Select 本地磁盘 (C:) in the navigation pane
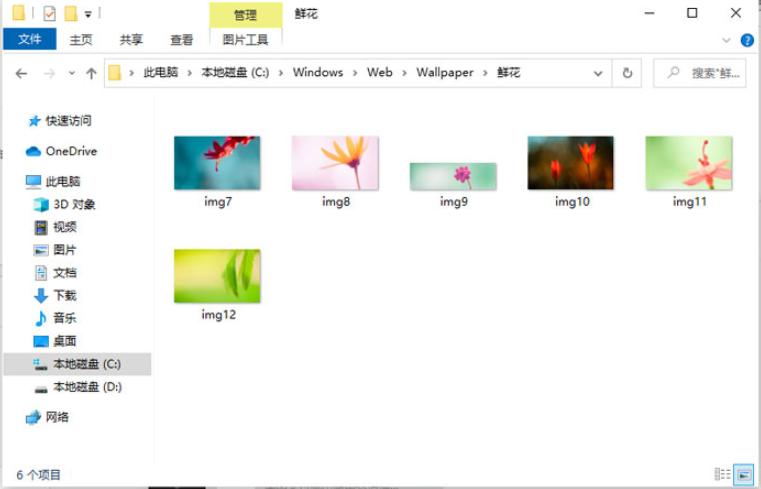The image size is (761, 489). (x=77, y=364)
